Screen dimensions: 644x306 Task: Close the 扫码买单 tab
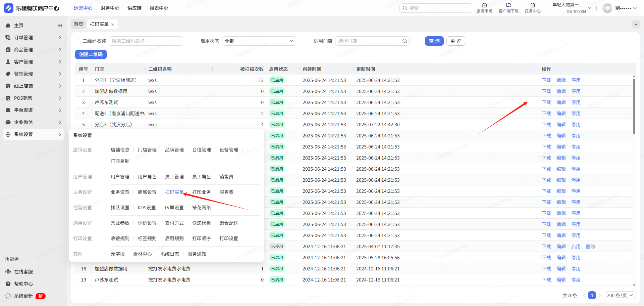[113, 25]
